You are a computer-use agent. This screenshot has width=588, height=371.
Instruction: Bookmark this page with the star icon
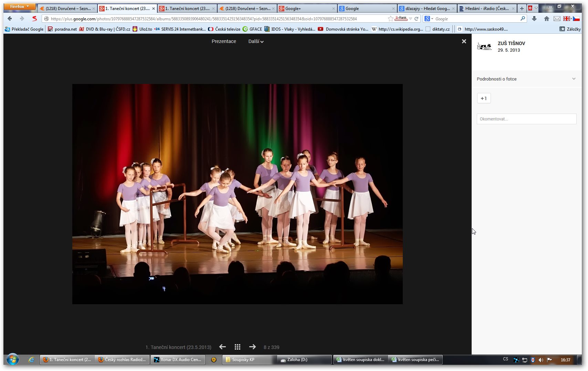[390, 19]
